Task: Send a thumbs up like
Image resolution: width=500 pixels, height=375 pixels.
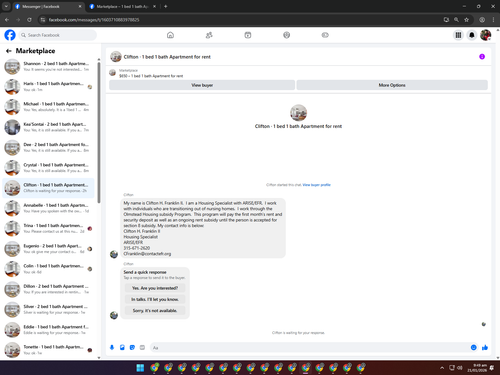Action: coord(485,347)
